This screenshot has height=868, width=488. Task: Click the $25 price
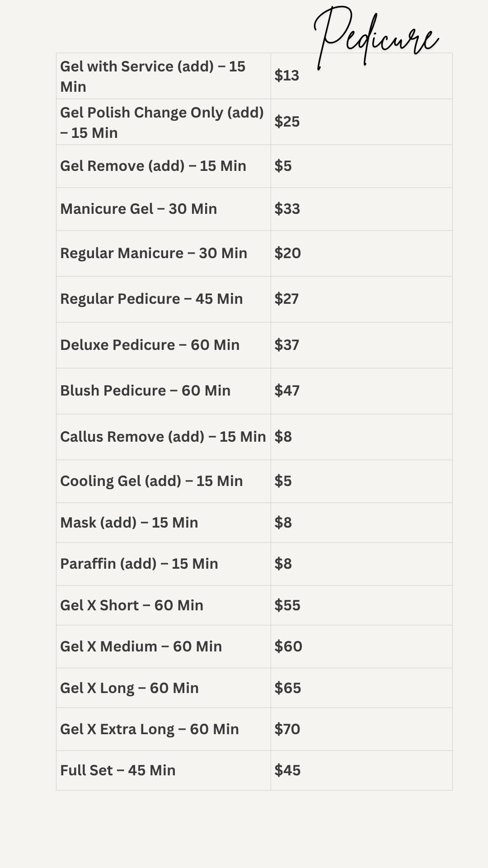(287, 122)
